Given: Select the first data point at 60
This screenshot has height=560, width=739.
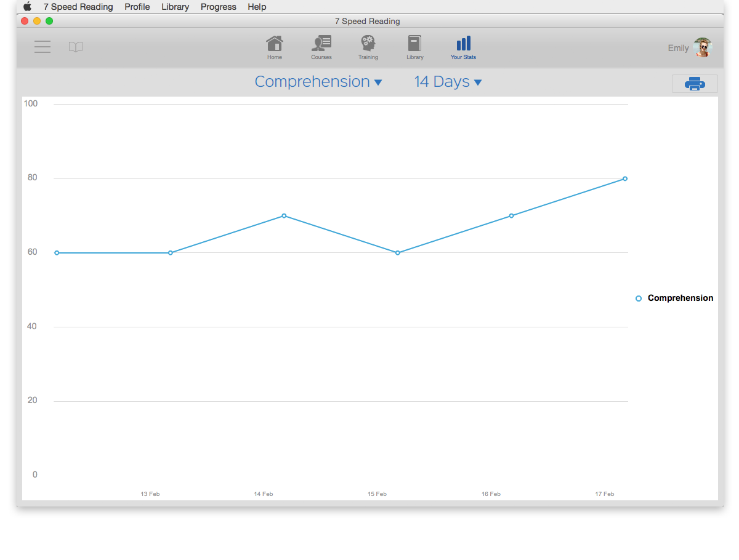Looking at the screenshot, I should 57,253.
